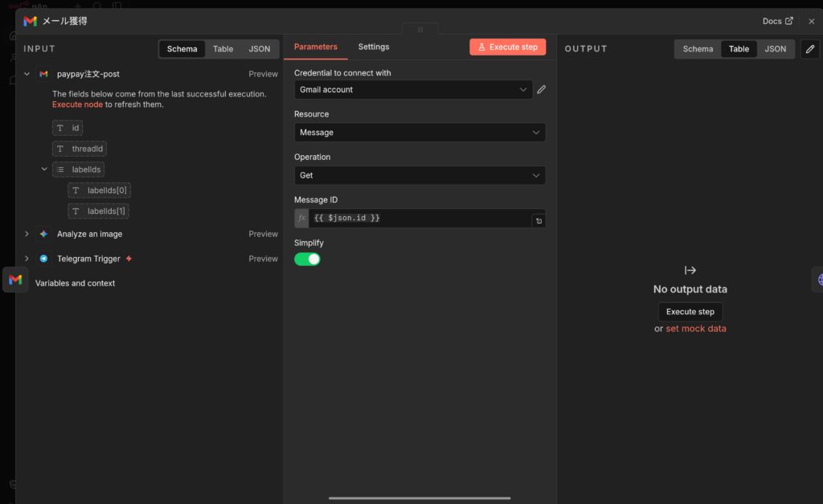Toggle the Simplify switch off
The height and width of the screenshot is (504, 823).
307,259
